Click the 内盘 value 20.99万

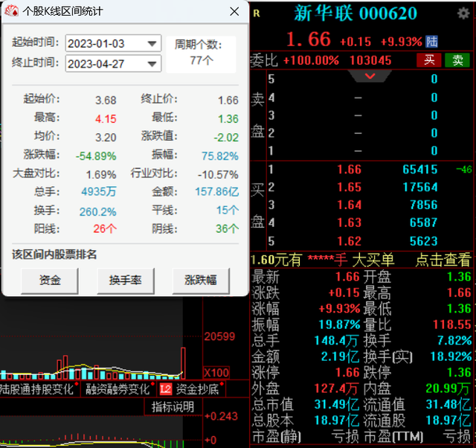pyautogui.click(x=448, y=388)
